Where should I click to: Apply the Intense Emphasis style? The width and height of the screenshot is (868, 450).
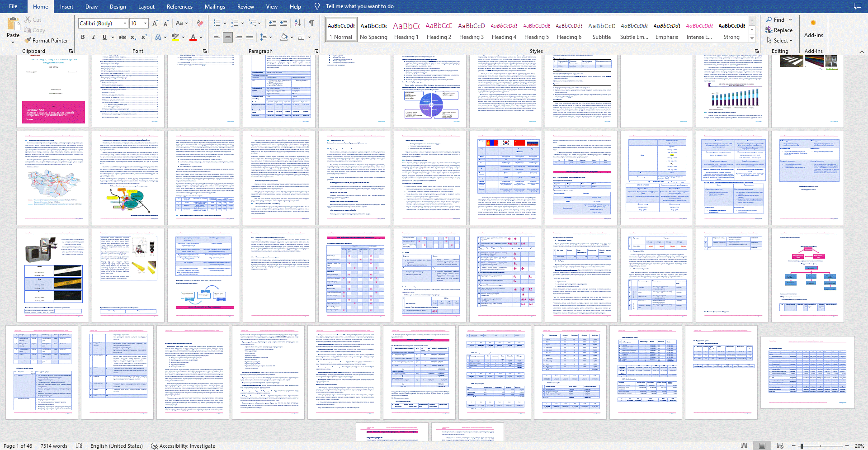(699, 31)
